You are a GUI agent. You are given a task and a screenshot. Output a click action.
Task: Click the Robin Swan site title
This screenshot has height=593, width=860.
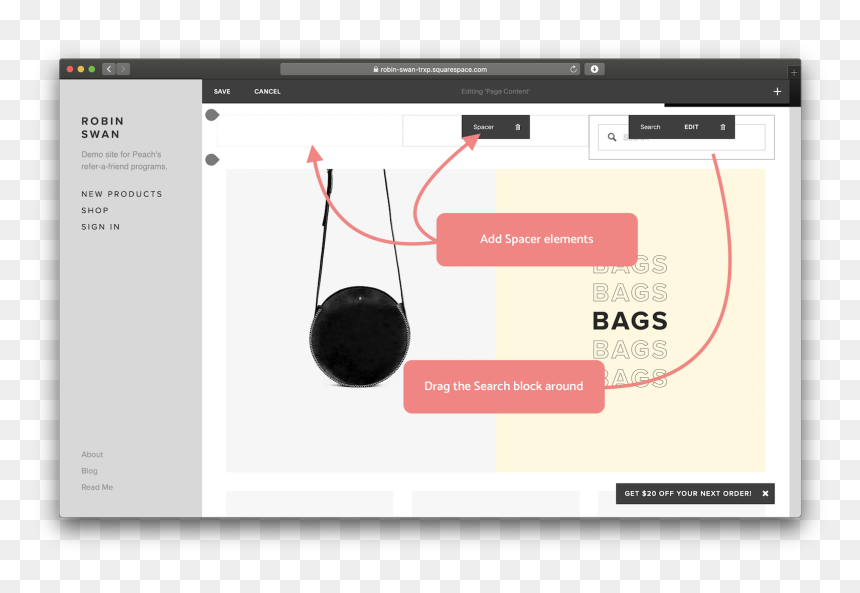[x=103, y=128]
